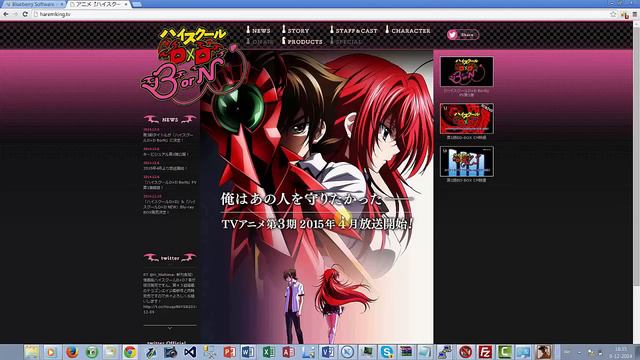Open the Blu-ray BOX news entry
This screenshot has height=360, width=640.
[x=169, y=207]
